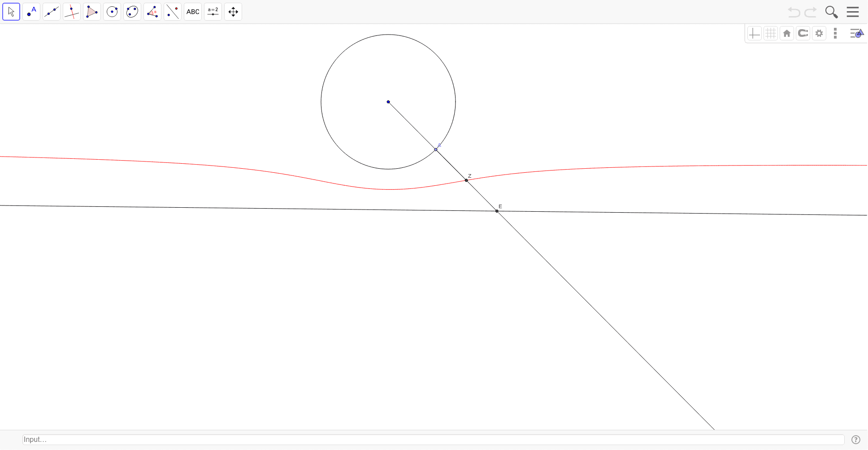
Task: Select point E on the line
Action: click(x=497, y=211)
